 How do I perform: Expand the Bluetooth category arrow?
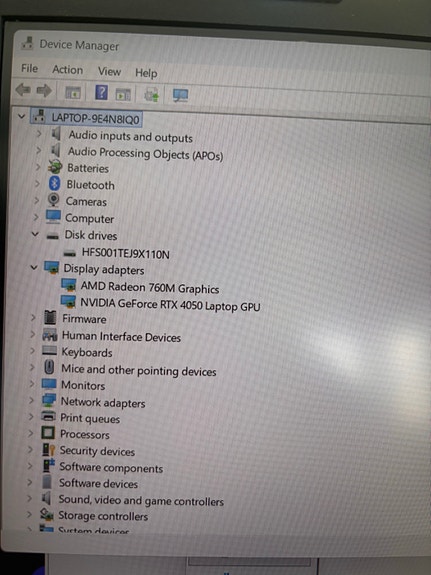[37, 183]
